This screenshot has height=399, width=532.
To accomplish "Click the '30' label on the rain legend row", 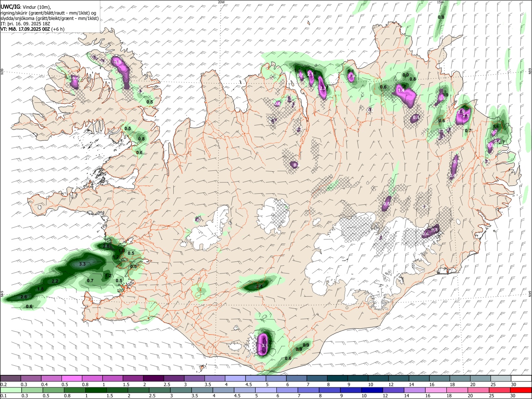I will (x=512, y=396).
